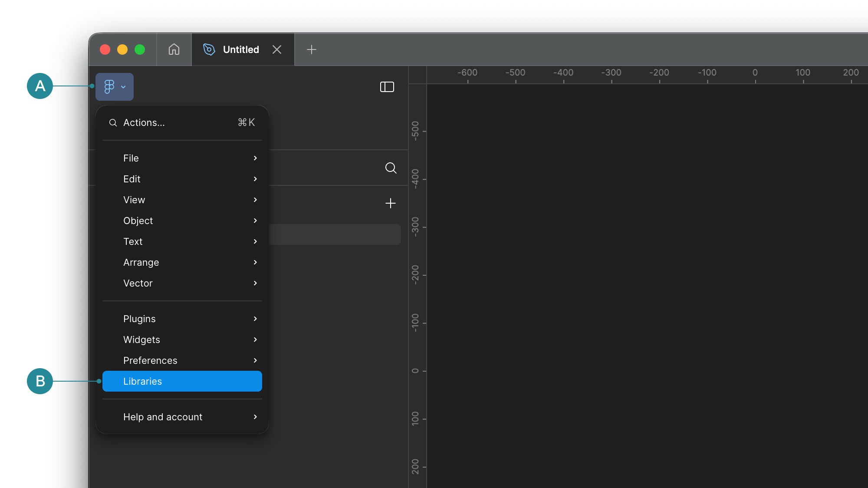
Task: Open the Figma main menu button
Action: point(114,87)
